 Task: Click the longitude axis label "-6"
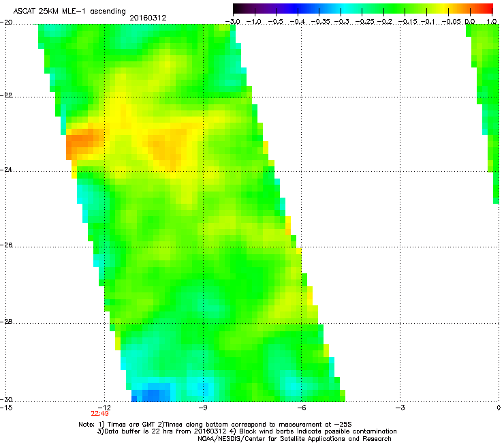(x=302, y=408)
